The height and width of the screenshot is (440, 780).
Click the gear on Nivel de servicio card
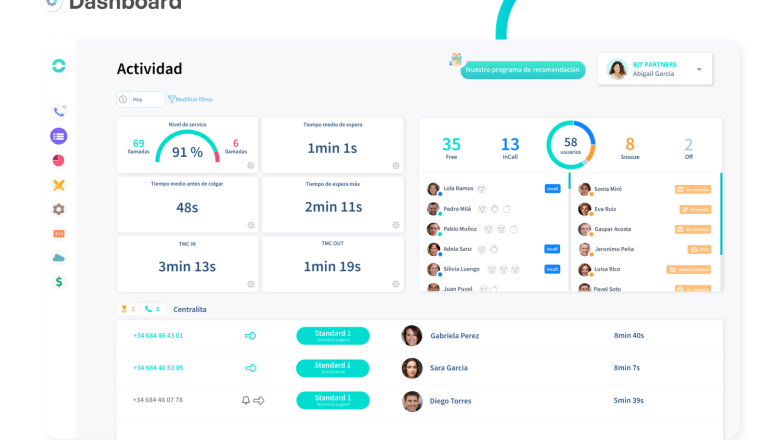click(x=250, y=166)
